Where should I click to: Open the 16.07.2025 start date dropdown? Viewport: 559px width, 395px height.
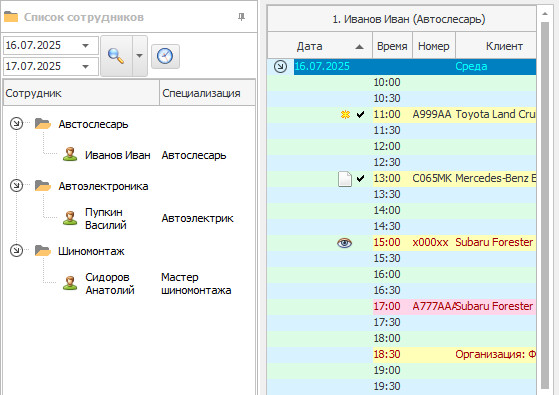click(x=86, y=46)
